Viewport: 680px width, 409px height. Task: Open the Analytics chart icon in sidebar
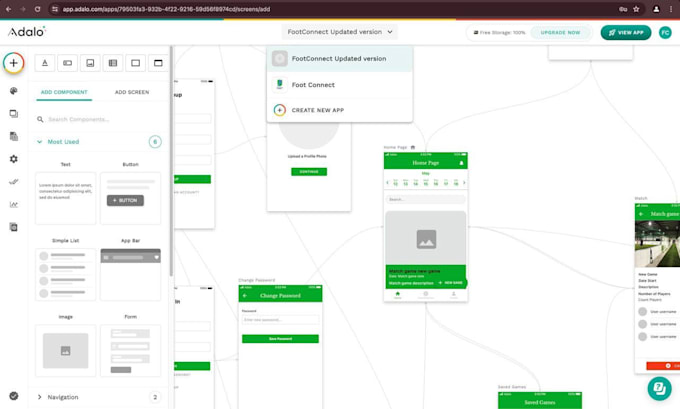point(13,204)
